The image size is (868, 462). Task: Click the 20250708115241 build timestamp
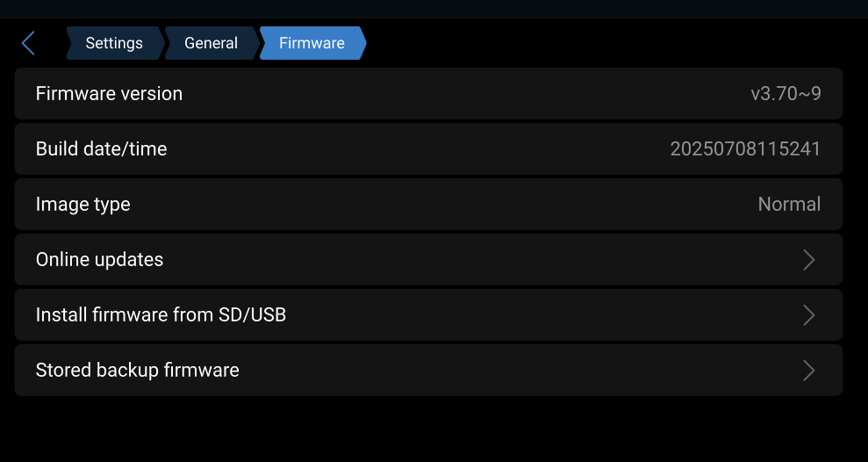pos(745,149)
